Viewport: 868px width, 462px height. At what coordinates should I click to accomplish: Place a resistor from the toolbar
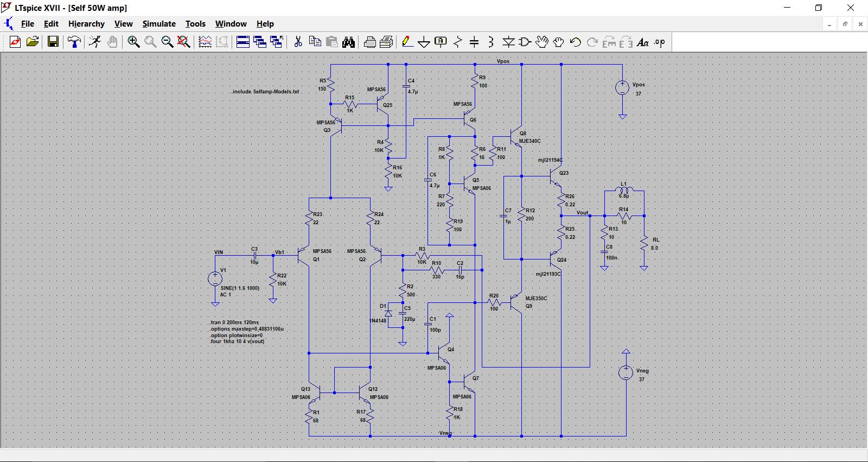[x=458, y=42]
